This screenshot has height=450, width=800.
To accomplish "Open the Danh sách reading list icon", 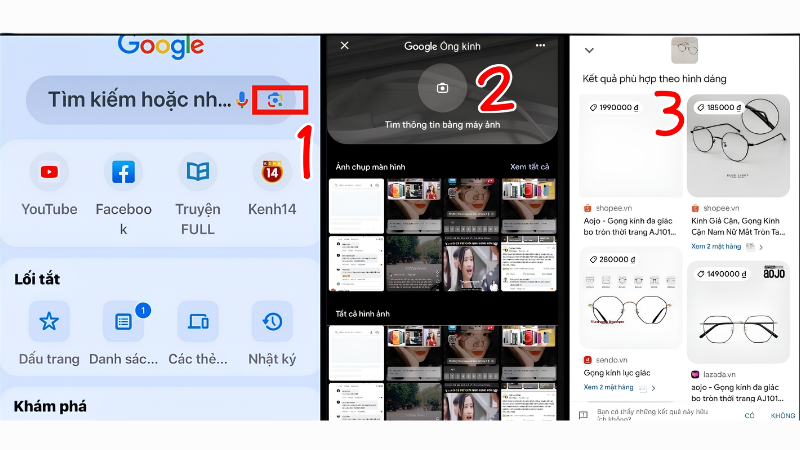I will tap(123, 321).
